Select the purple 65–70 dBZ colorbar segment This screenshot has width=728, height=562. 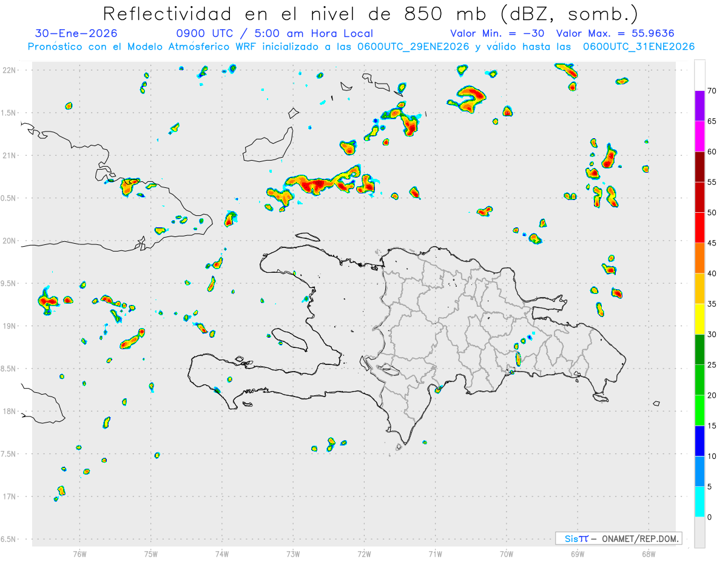[x=699, y=106]
